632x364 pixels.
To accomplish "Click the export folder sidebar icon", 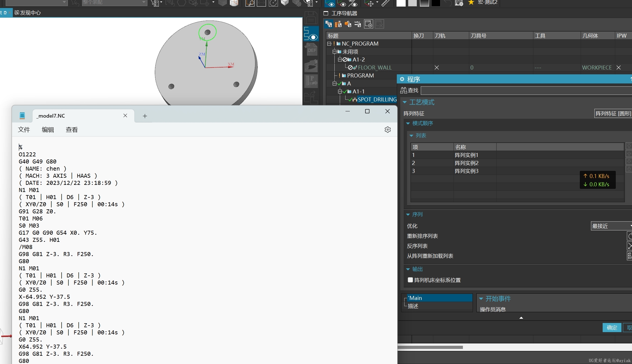I will (311, 97).
